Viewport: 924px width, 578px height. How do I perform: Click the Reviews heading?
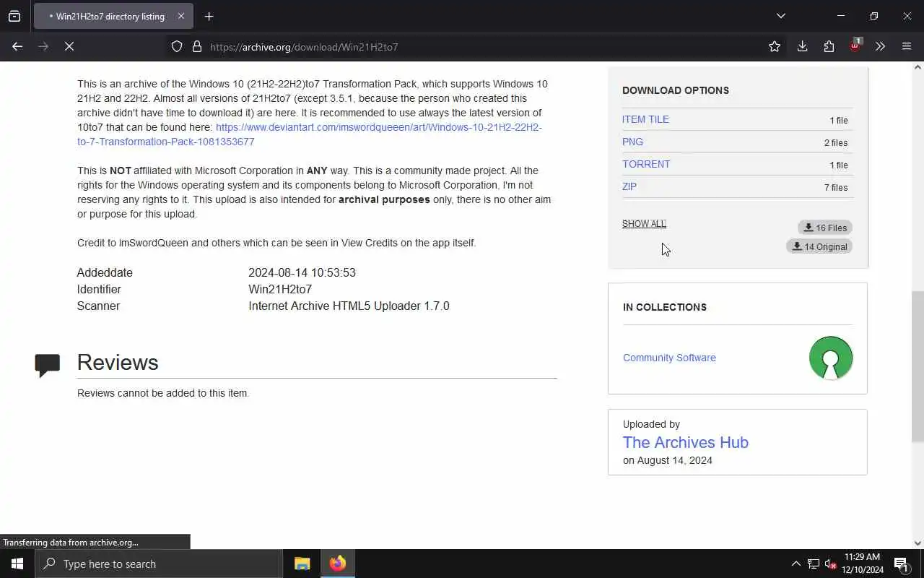[118, 363]
